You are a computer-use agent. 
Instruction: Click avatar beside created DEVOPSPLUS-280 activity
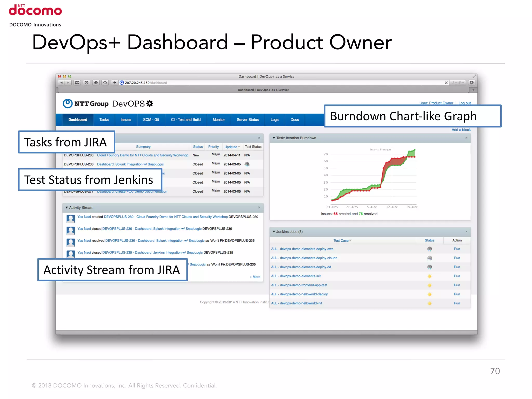(71, 219)
